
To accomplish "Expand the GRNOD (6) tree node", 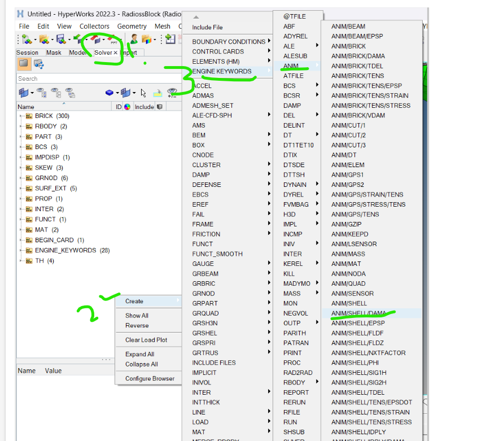I will pyautogui.click(x=21, y=178).
